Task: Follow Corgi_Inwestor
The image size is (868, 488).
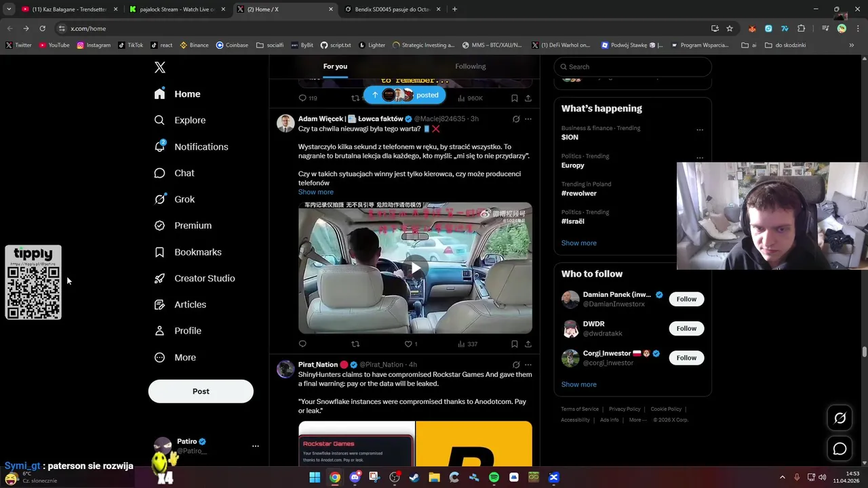Action: 686,357
